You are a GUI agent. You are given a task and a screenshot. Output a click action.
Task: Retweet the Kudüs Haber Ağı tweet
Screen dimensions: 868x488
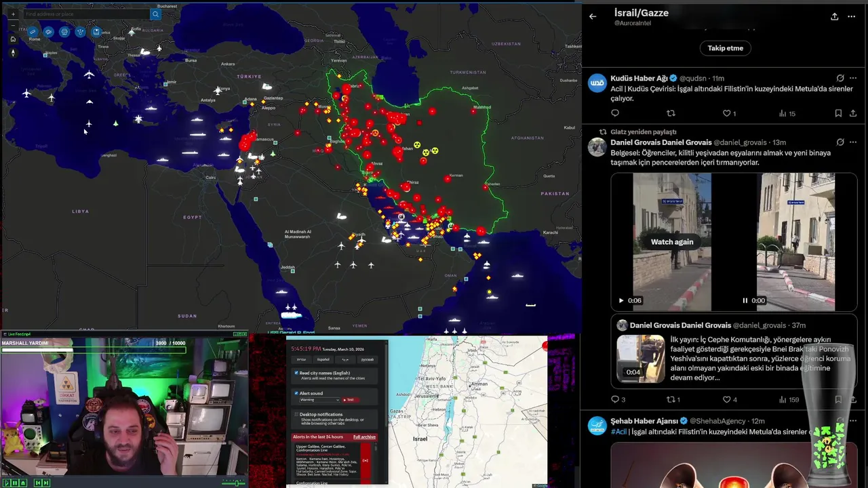[x=671, y=113]
